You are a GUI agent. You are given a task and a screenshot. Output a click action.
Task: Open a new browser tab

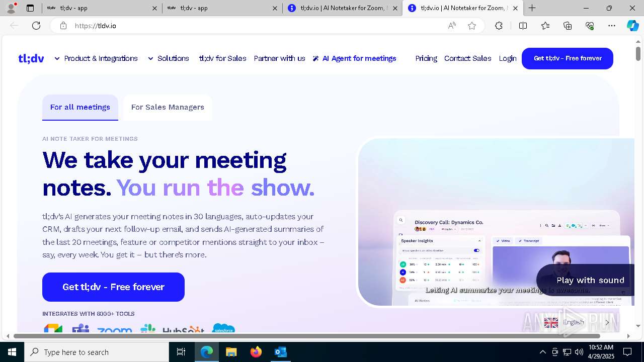pyautogui.click(x=532, y=8)
